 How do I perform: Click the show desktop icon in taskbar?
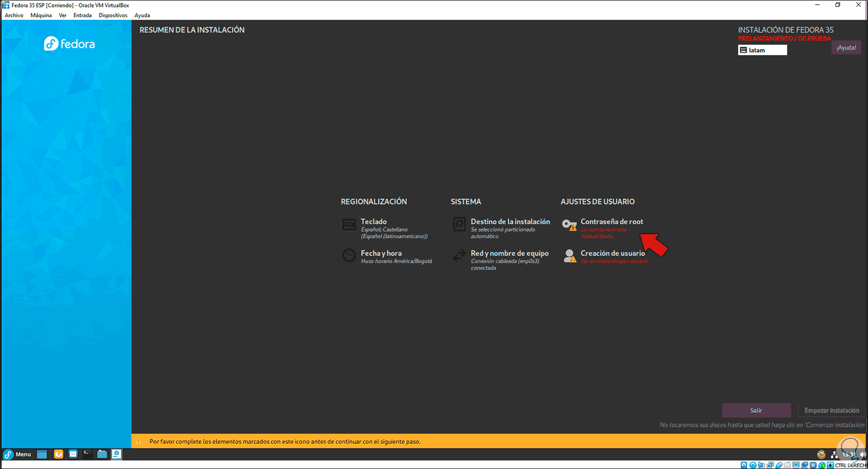[x=42, y=455]
